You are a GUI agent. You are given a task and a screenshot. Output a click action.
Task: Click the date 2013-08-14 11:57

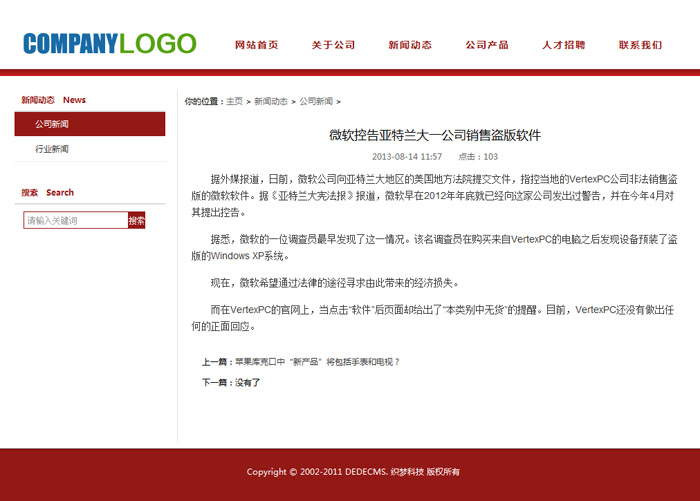407,157
